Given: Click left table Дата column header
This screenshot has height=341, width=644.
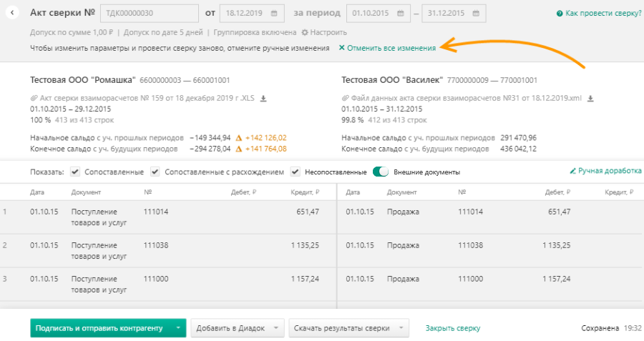Looking at the screenshot, I should [37, 192].
